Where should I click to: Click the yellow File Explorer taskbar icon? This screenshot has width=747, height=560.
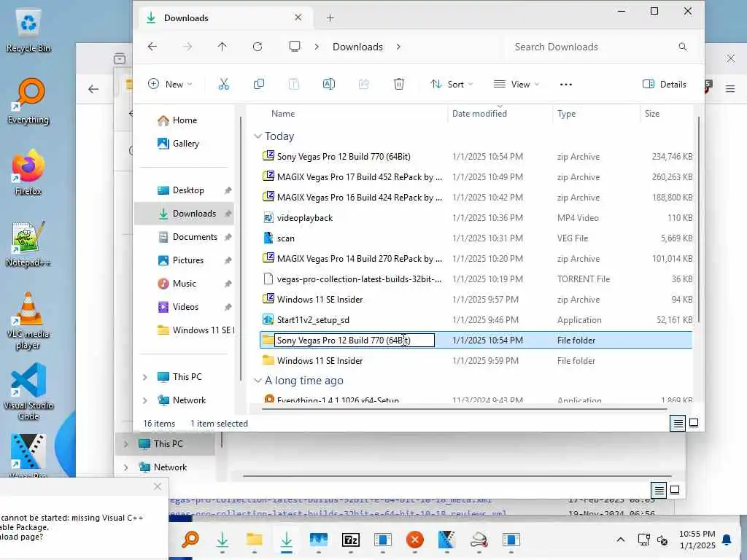[x=255, y=540]
